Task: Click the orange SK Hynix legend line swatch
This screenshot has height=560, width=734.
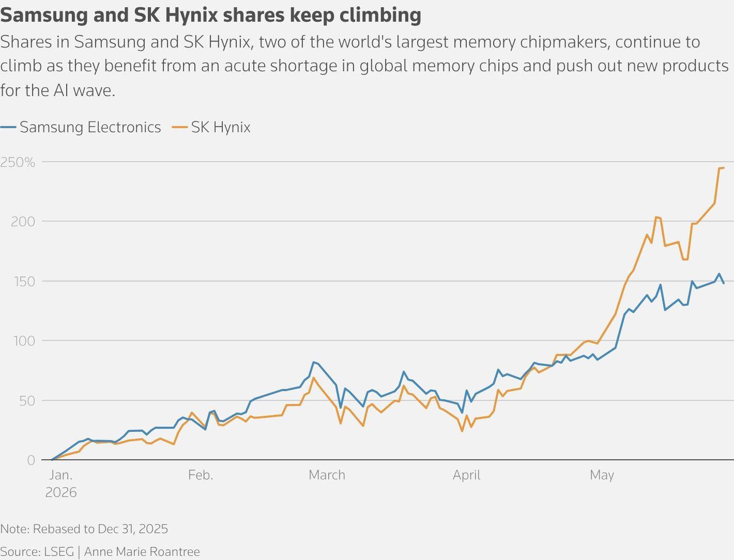Action: (180, 127)
